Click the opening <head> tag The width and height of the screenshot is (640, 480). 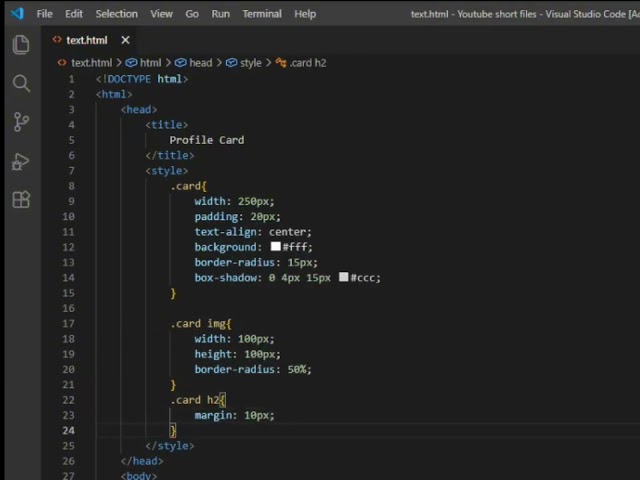click(139, 109)
